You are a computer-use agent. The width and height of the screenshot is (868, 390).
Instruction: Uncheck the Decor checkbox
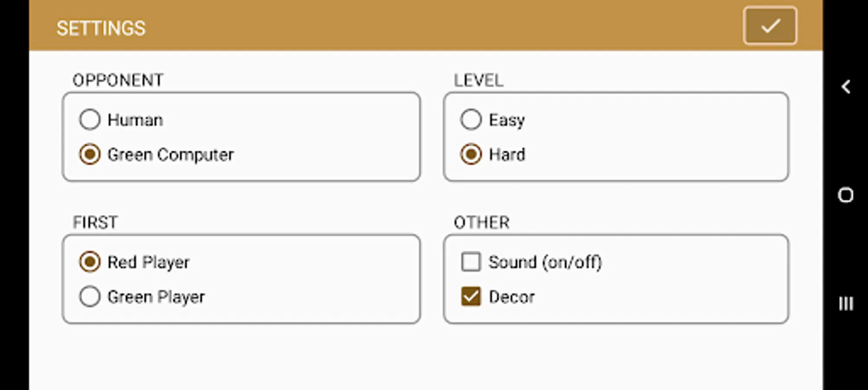pyautogui.click(x=471, y=296)
